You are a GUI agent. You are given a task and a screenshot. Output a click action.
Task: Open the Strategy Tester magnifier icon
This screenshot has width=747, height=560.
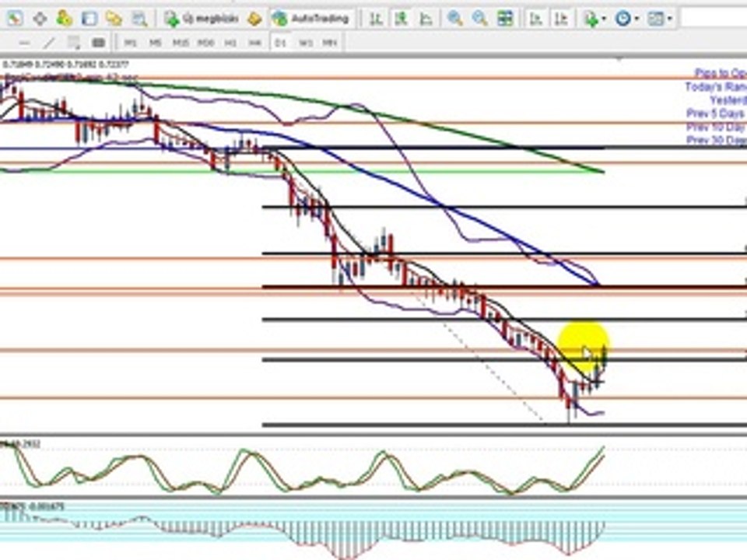point(139,19)
